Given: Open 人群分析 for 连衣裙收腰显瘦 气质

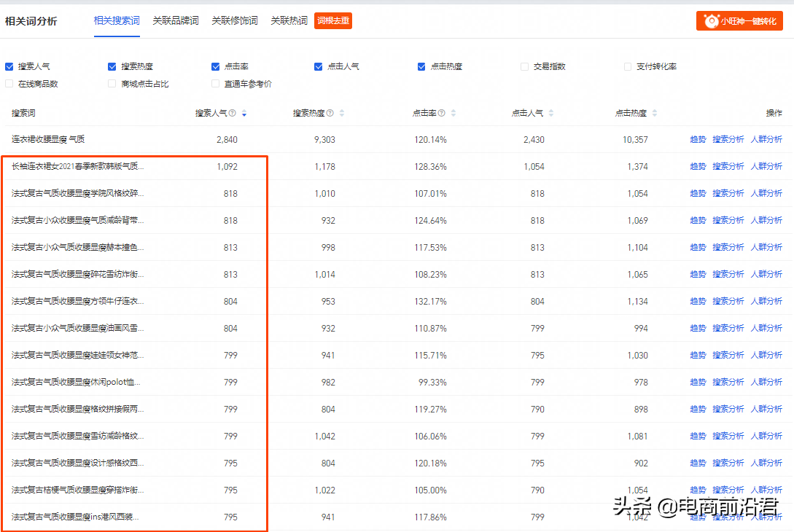Looking at the screenshot, I should pyautogui.click(x=766, y=138).
